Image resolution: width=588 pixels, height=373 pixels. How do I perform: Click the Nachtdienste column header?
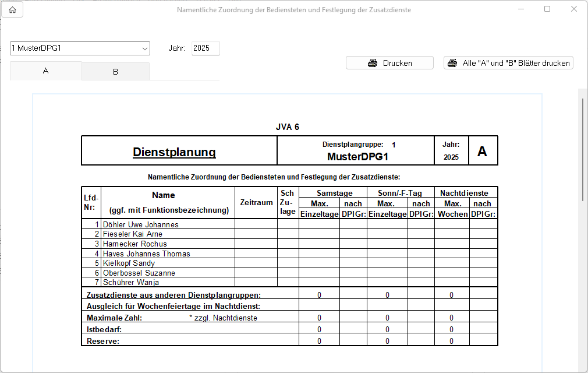click(x=464, y=193)
